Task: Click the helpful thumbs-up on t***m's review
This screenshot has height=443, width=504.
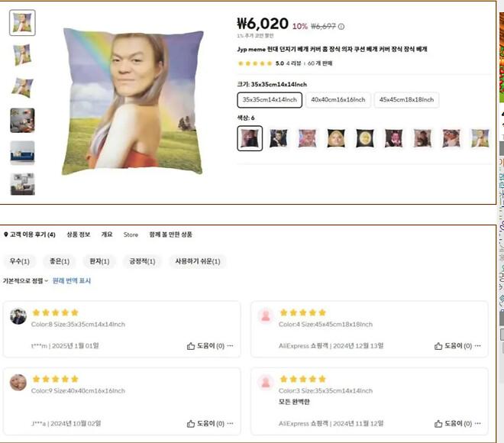Action: pyautogui.click(x=191, y=346)
